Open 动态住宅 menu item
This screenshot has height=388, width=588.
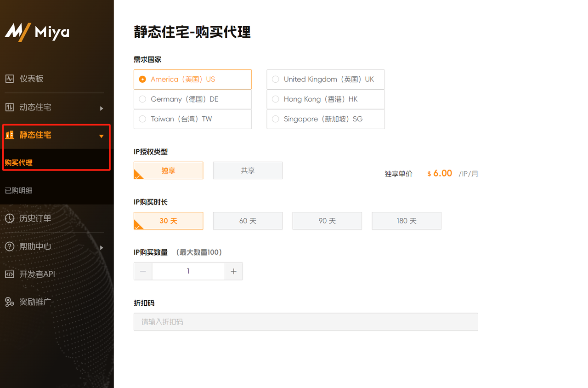[35, 107]
